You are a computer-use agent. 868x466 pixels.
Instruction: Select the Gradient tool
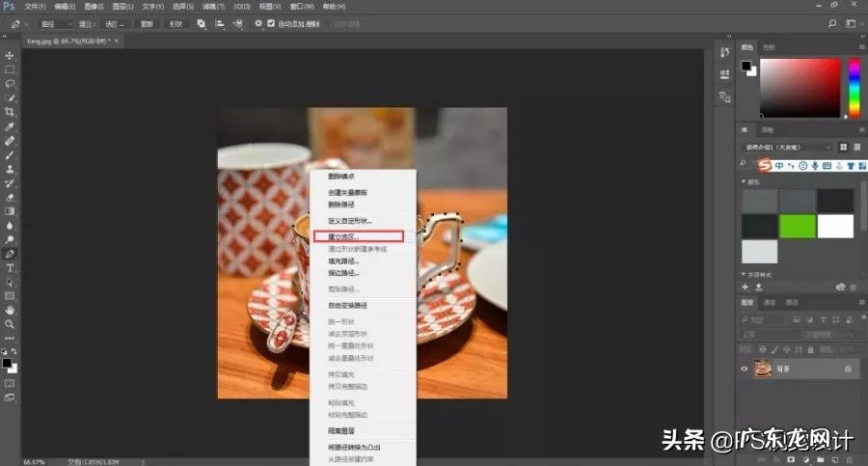click(x=10, y=211)
